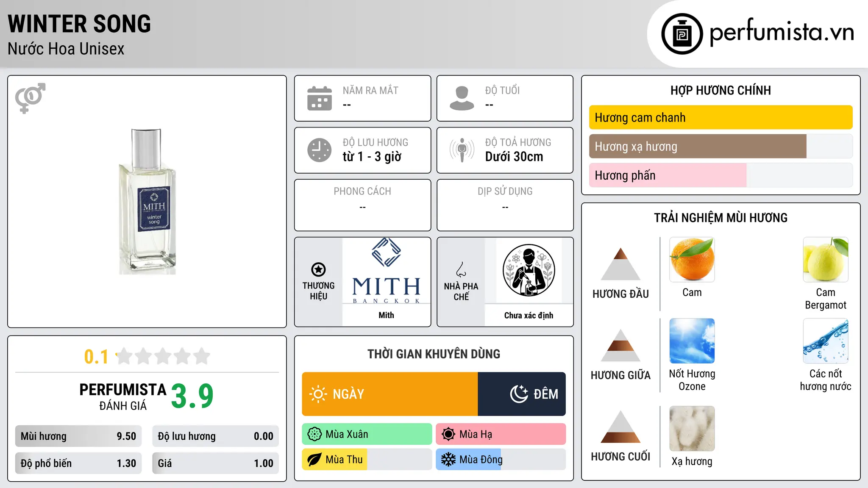This screenshot has width=868, height=488.
Task: Select the Nốt Hương Ozone note image
Action: click(x=692, y=341)
